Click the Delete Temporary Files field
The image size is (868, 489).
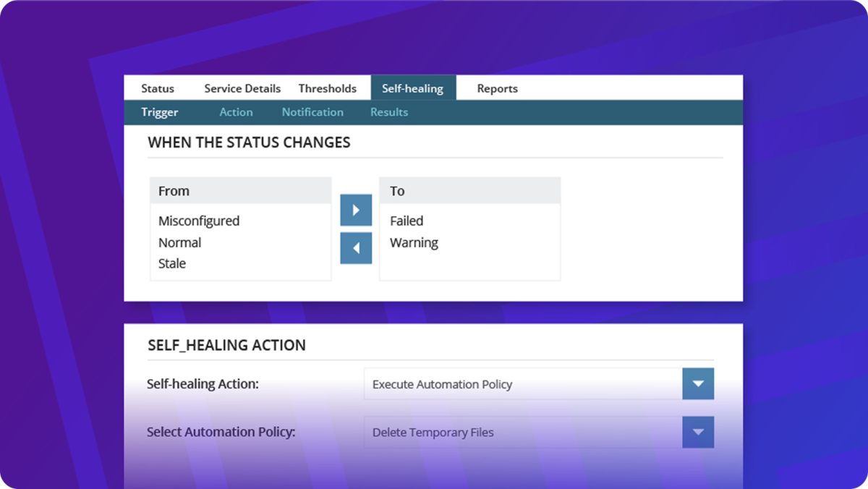pyautogui.click(x=523, y=433)
